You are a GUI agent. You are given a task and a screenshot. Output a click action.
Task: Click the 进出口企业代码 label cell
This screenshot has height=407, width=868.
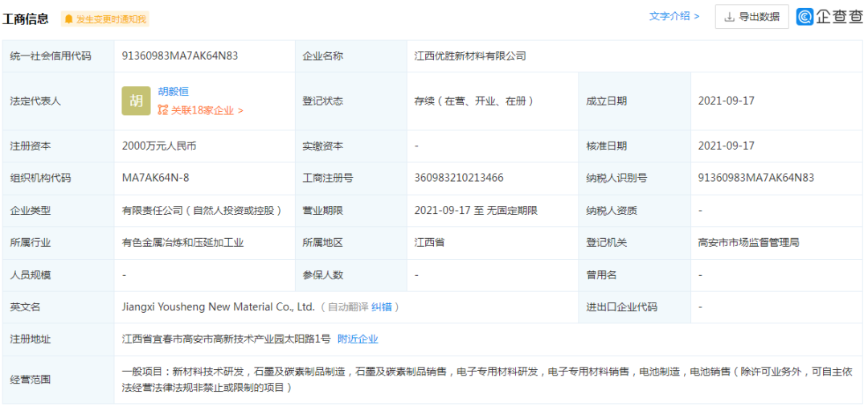(635, 306)
